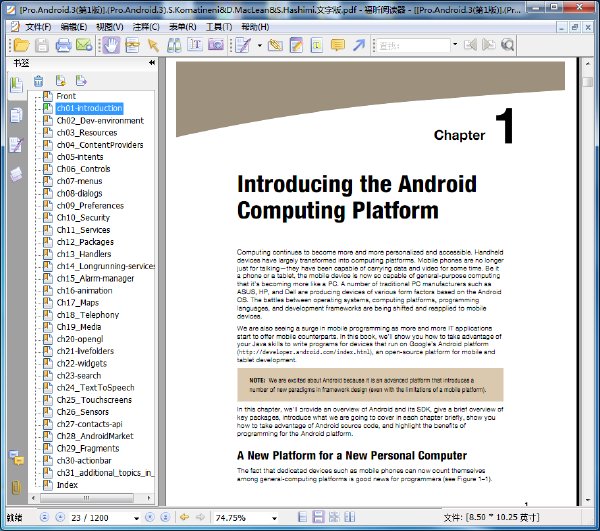Select the arrow annotation-selection tool
Screen dimensions: 600x531
coord(153,45)
